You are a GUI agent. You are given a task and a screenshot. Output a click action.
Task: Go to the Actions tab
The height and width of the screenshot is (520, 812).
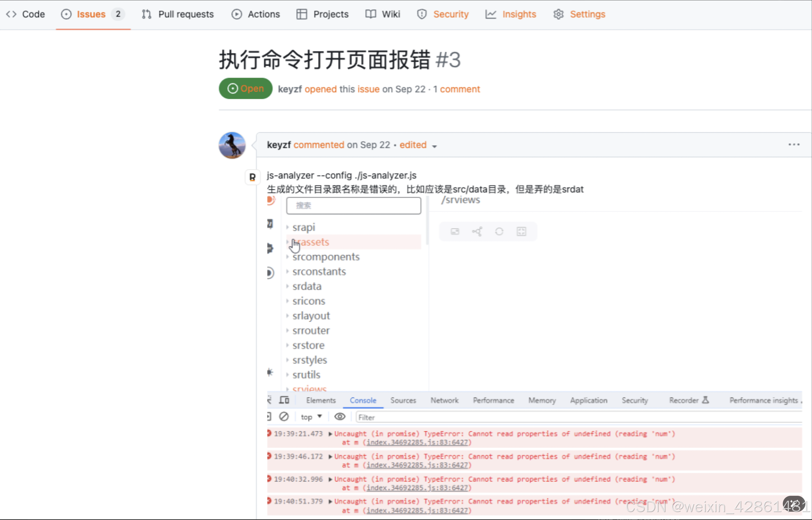pos(256,14)
